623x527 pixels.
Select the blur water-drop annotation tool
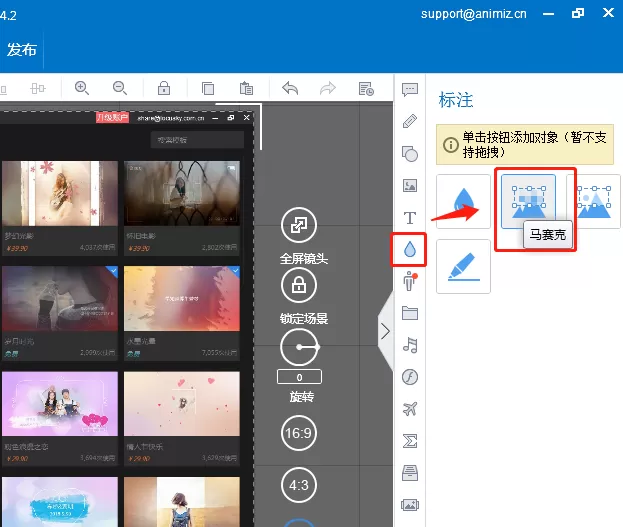pyautogui.click(x=463, y=202)
